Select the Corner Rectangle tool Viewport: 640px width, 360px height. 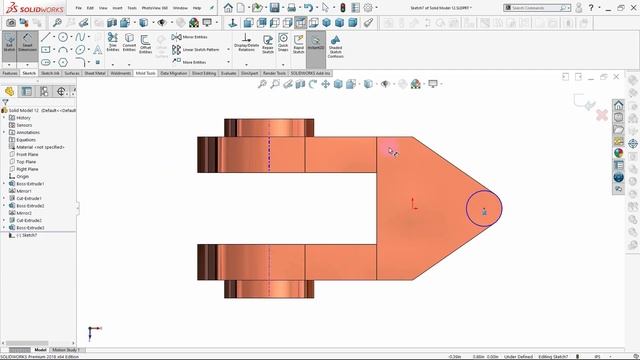point(46,50)
